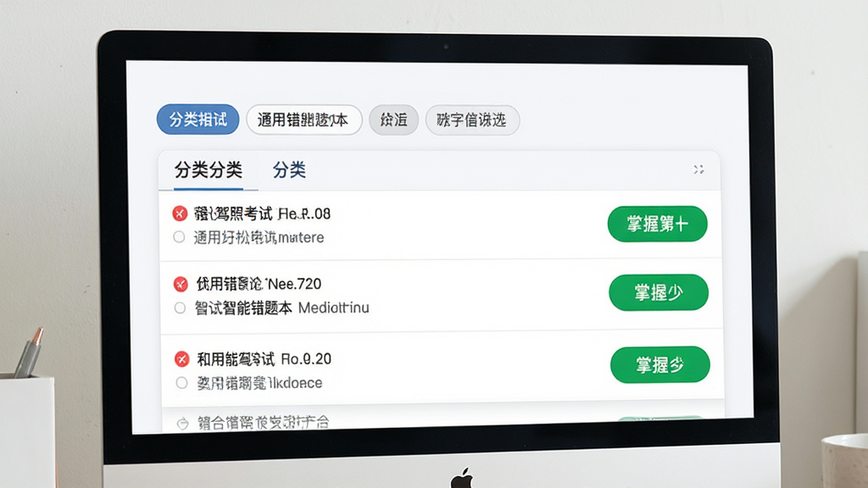Select the radio button beside the 'mutere' line
This screenshot has width=868, height=488.
tap(179, 237)
